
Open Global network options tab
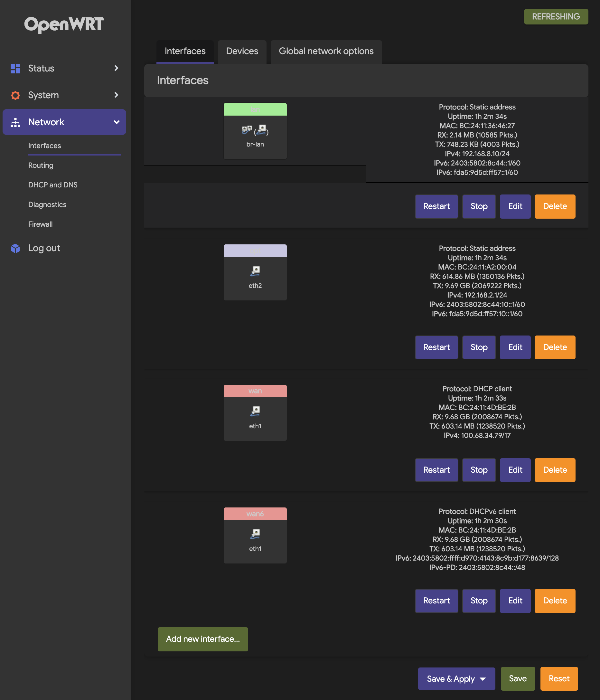click(326, 51)
